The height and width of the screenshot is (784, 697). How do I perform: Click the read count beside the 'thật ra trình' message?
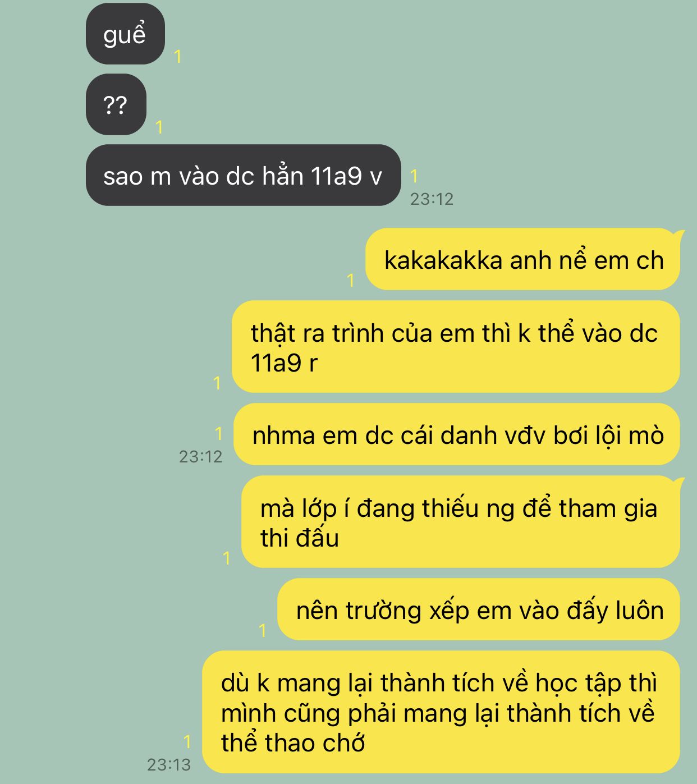tap(217, 383)
